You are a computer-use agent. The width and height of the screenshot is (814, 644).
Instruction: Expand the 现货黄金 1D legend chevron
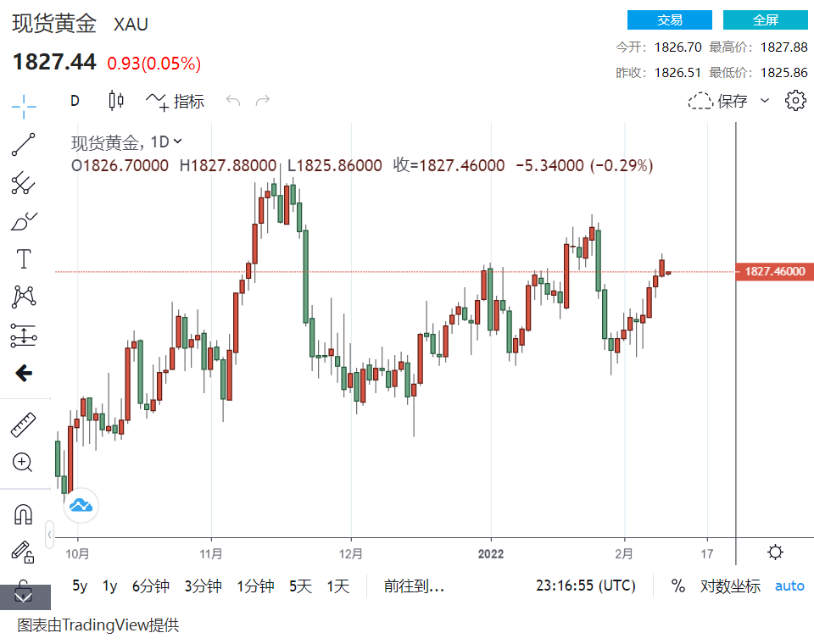[177, 142]
